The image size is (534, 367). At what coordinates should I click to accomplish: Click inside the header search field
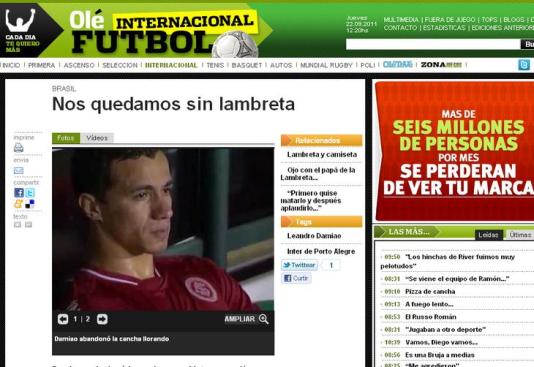[433, 44]
